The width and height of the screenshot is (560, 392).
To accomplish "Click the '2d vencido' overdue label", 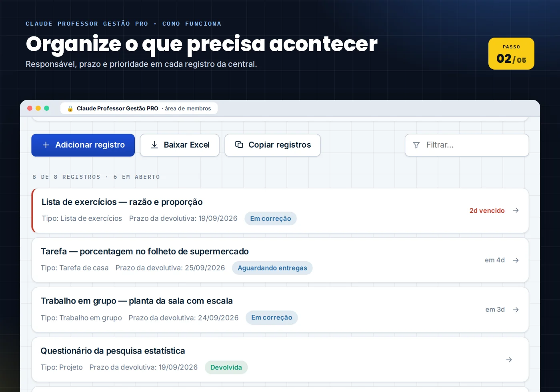I will [x=487, y=210].
